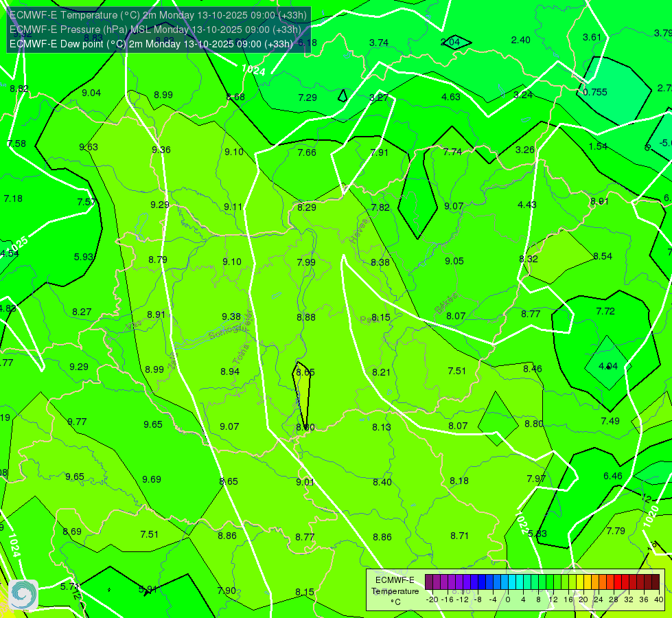Click the dew point value 1.54

pyautogui.click(x=598, y=146)
